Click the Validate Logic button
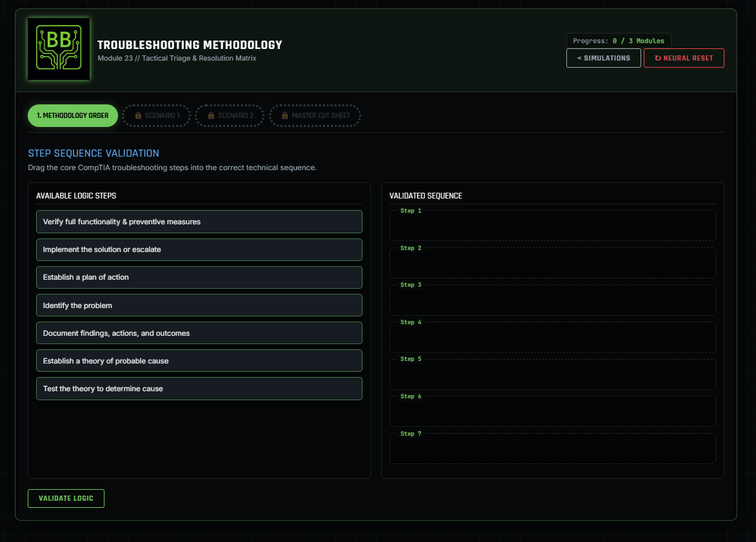 [x=66, y=498]
